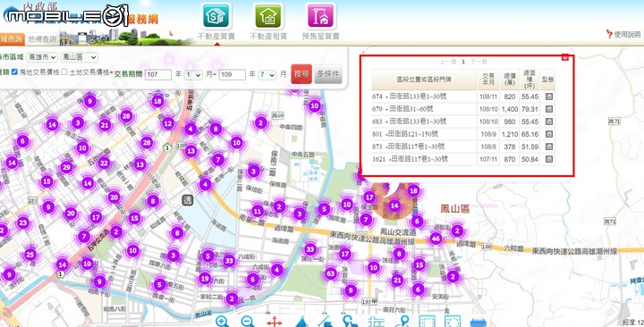Focus the start year field showing 107
Screen dimensions: 644x327
157,75
